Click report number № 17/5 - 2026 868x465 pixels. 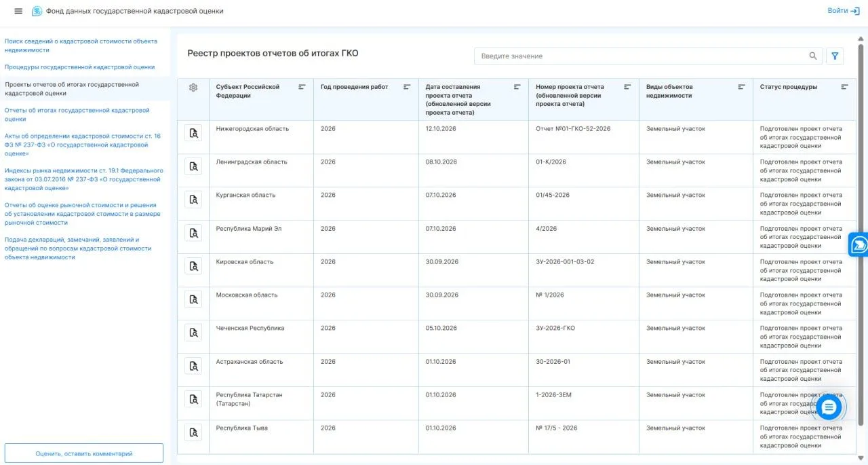[x=557, y=428]
